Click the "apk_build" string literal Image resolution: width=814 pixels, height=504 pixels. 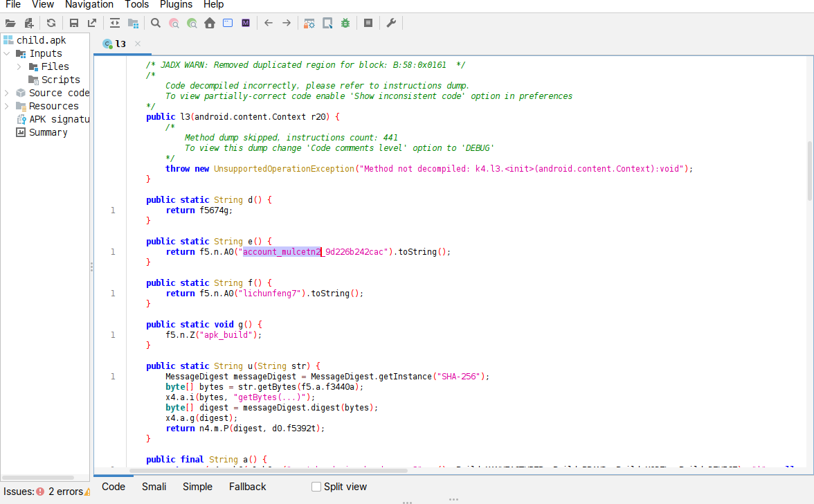226,335
